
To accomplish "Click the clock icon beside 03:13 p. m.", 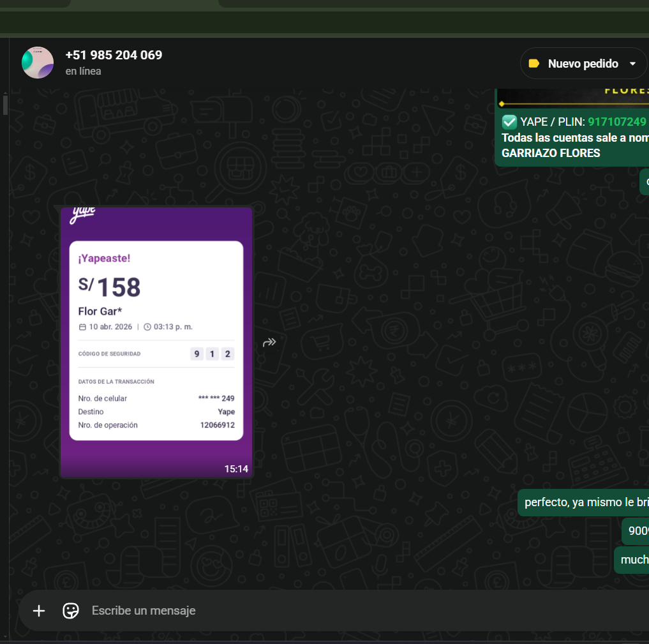I will [147, 327].
